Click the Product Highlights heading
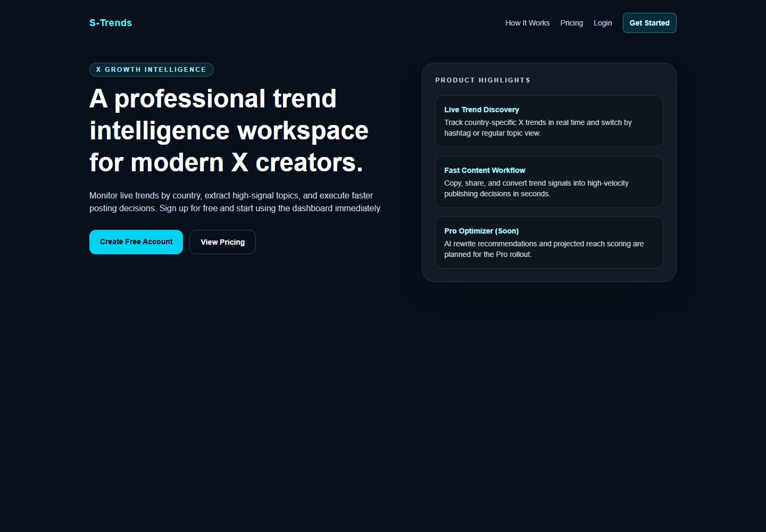Viewport: 766px width, 532px height. [482, 80]
